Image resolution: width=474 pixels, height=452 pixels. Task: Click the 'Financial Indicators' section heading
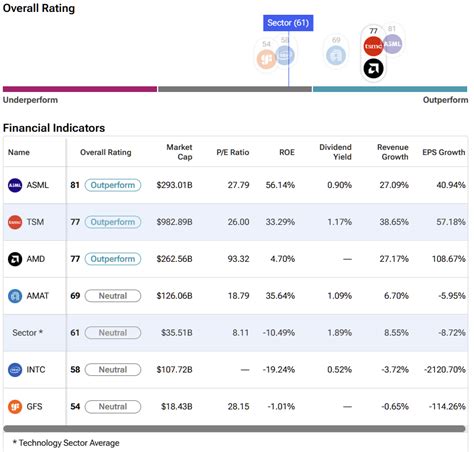(x=54, y=128)
